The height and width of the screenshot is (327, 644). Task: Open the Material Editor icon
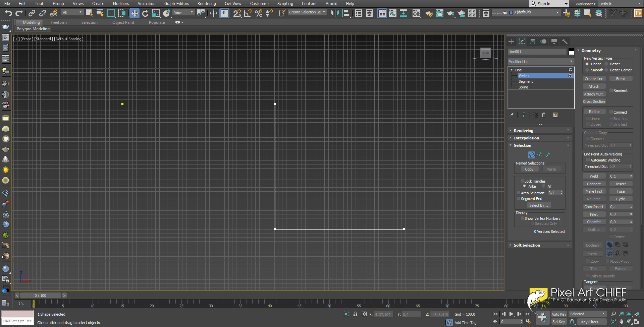coord(416,13)
